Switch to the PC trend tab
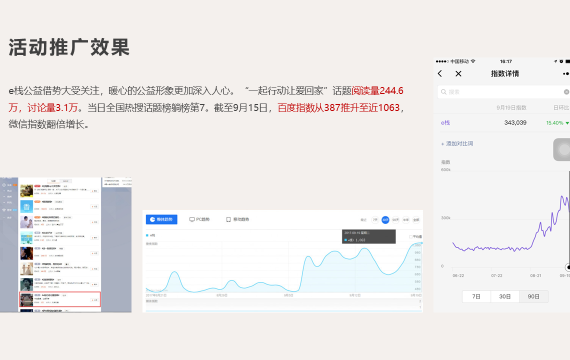The image size is (570, 360). (x=200, y=220)
